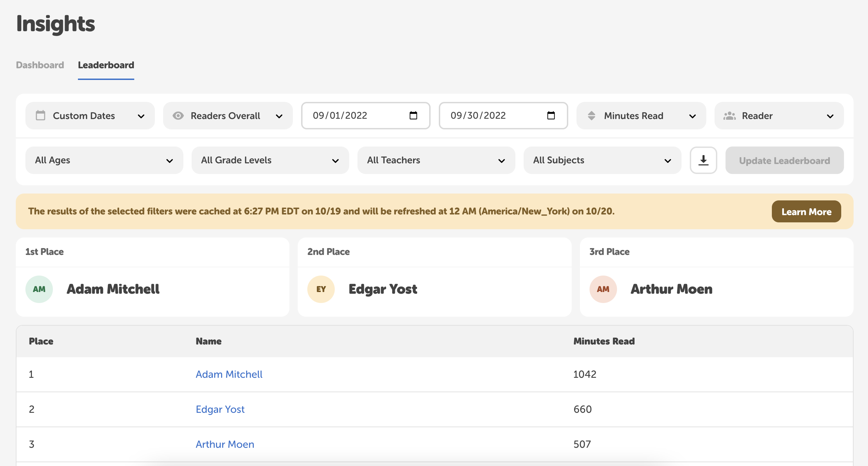The width and height of the screenshot is (868, 466).
Task: Click the people icon in the Reader filter
Action: tap(730, 116)
